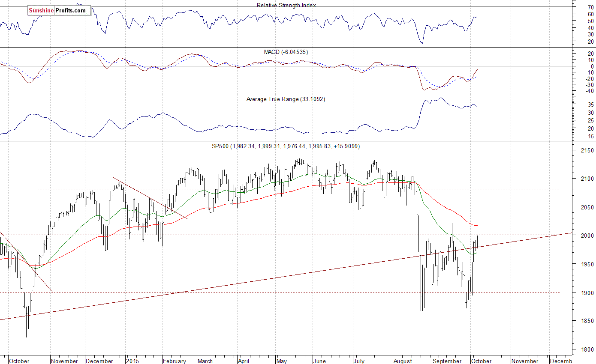Click the June label on time axis
The image size is (596, 364).
(x=320, y=361)
